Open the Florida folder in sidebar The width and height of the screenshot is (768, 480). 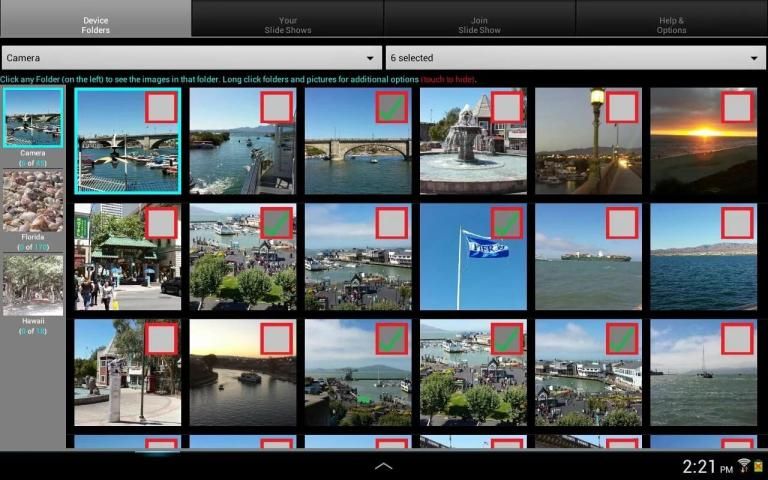pyautogui.click(x=33, y=200)
